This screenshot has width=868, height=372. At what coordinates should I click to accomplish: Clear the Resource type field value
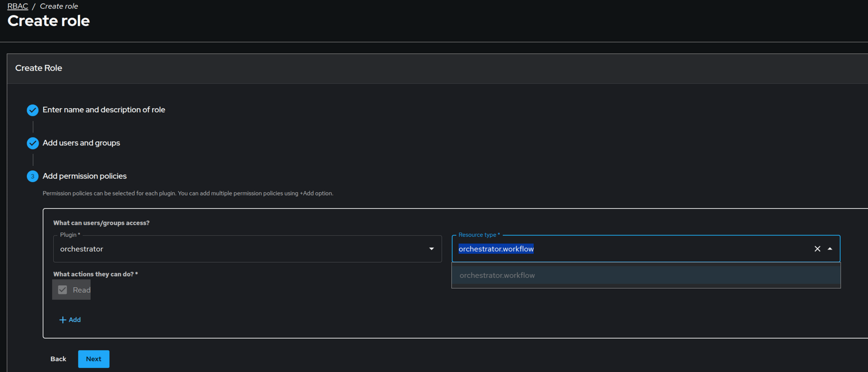pyautogui.click(x=817, y=249)
